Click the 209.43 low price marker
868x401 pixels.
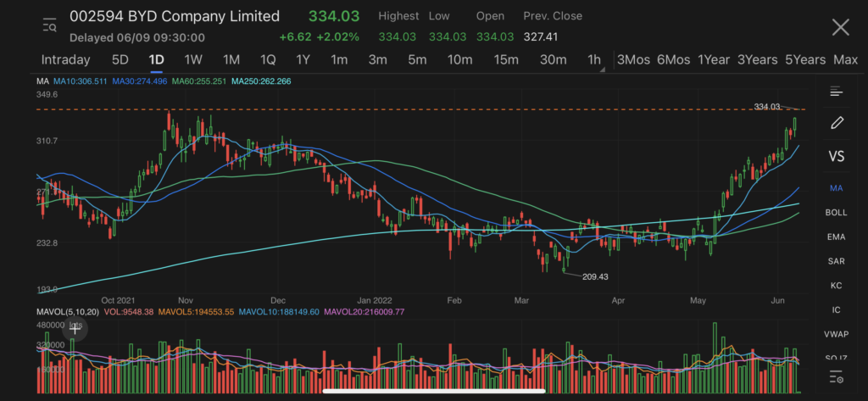point(595,276)
